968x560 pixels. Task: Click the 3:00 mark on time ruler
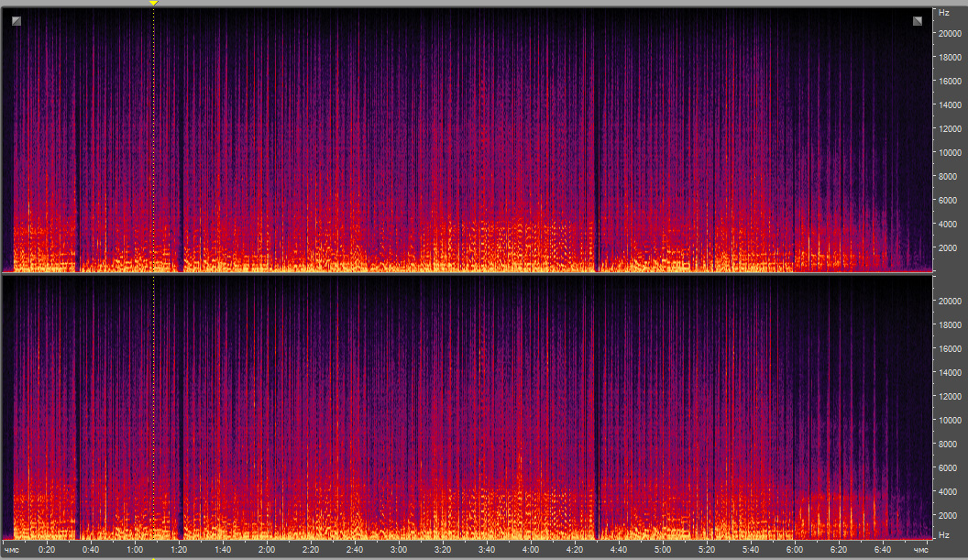(398, 550)
